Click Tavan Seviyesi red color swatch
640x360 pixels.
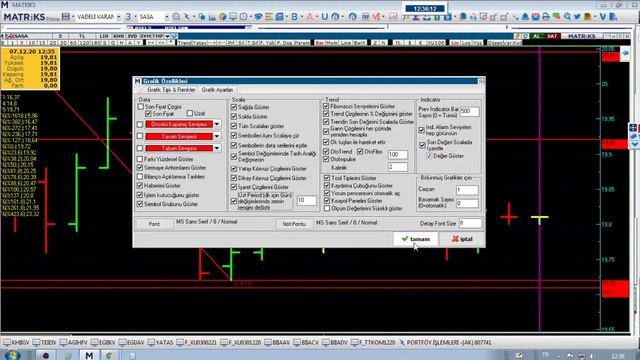pyautogui.click(x=179, y=136)
